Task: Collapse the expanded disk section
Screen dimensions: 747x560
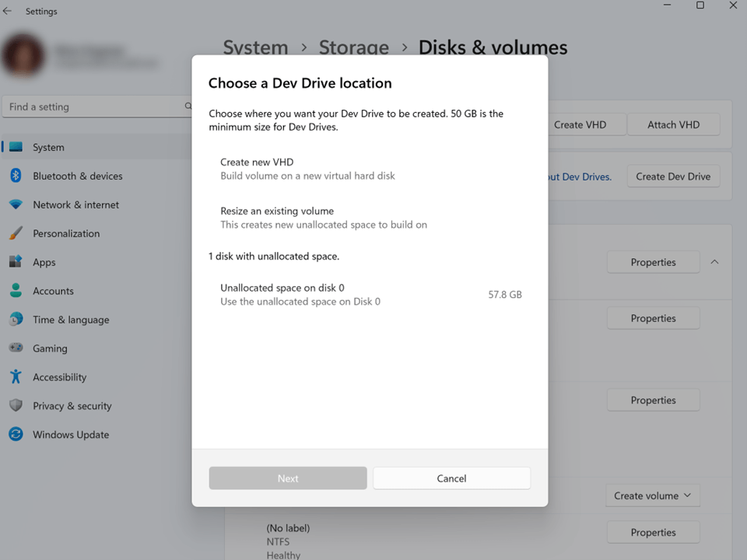Action: coord(714,262)
